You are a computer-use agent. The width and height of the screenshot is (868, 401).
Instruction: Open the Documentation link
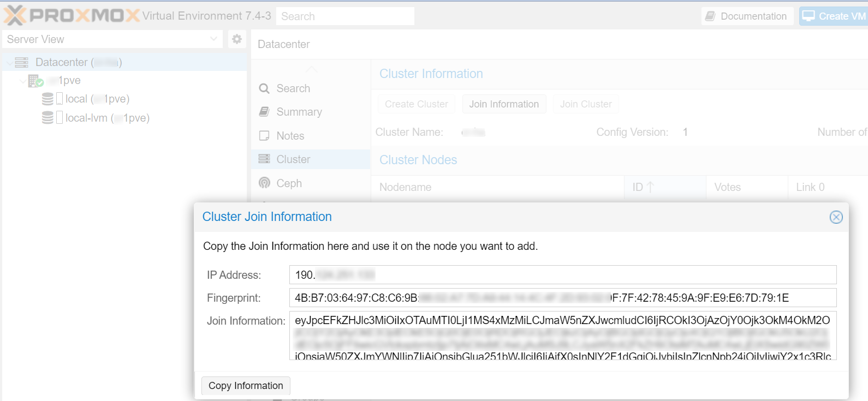coord(747,16)
